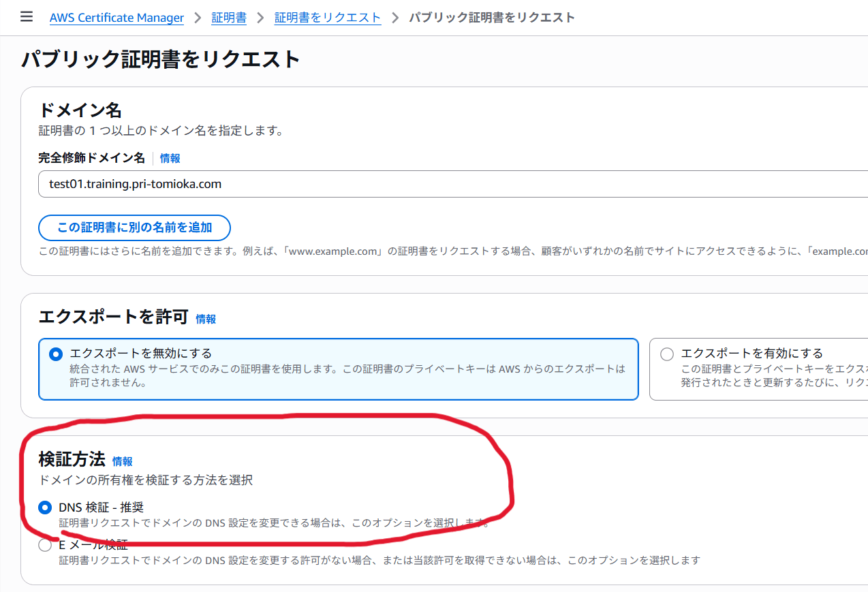868x592 pixels.
Task: Navigate to 証明書をリクエスト breadcrumb
Action: [328, 18]
